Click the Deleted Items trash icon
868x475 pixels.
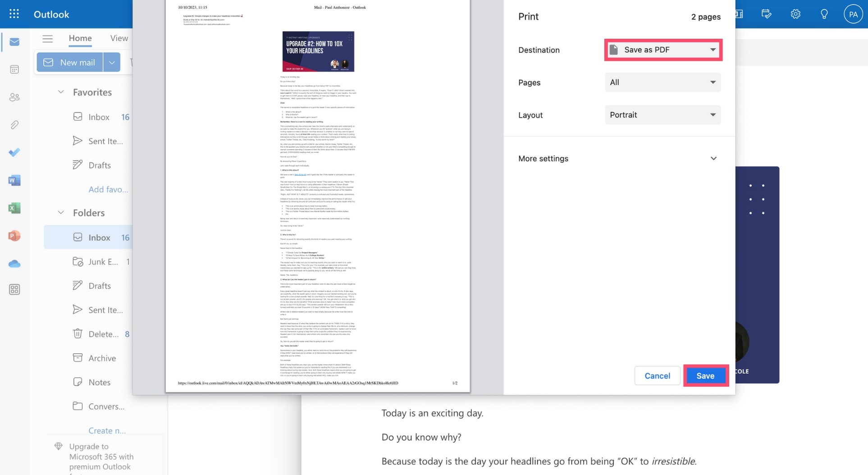tap(78, 333)
